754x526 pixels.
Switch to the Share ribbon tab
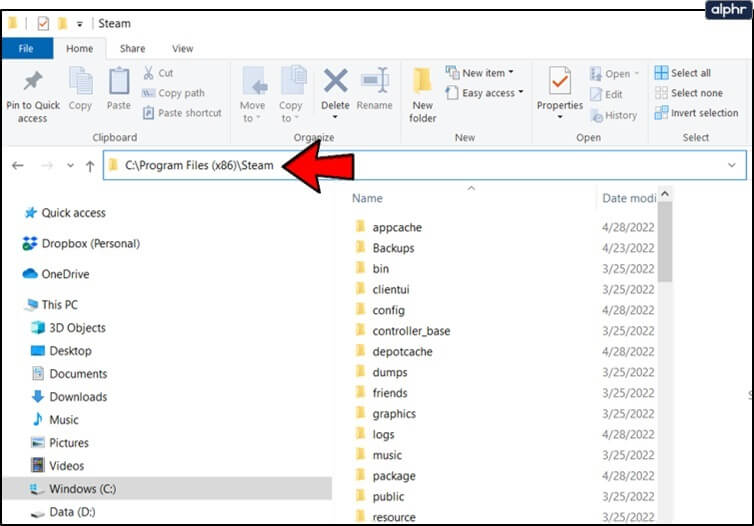[132, 49]
